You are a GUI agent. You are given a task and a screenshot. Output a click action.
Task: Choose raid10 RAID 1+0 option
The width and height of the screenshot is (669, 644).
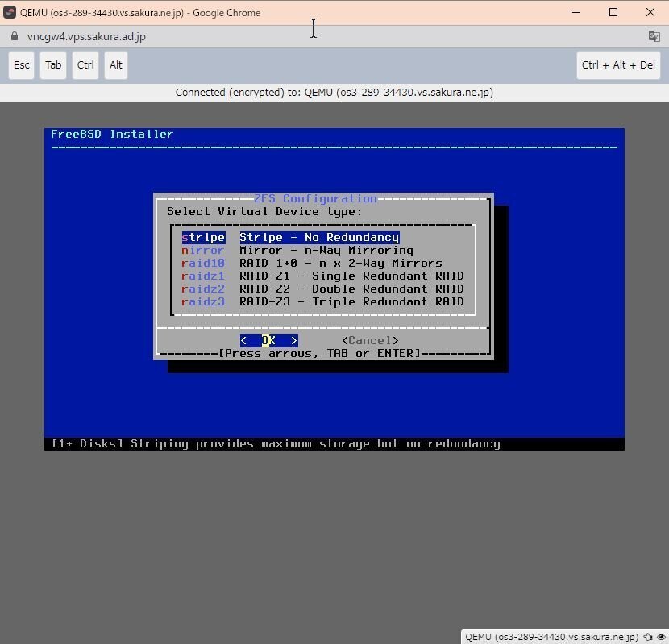pos(312,263)
